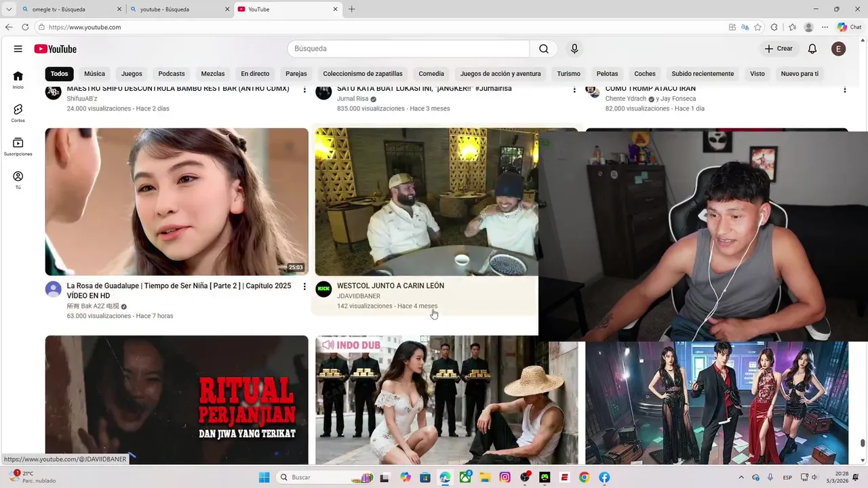The width and height of the screenshot is (868, 488).
Task: Open ShifuuAB'z channel link
Action: point(82,98)
